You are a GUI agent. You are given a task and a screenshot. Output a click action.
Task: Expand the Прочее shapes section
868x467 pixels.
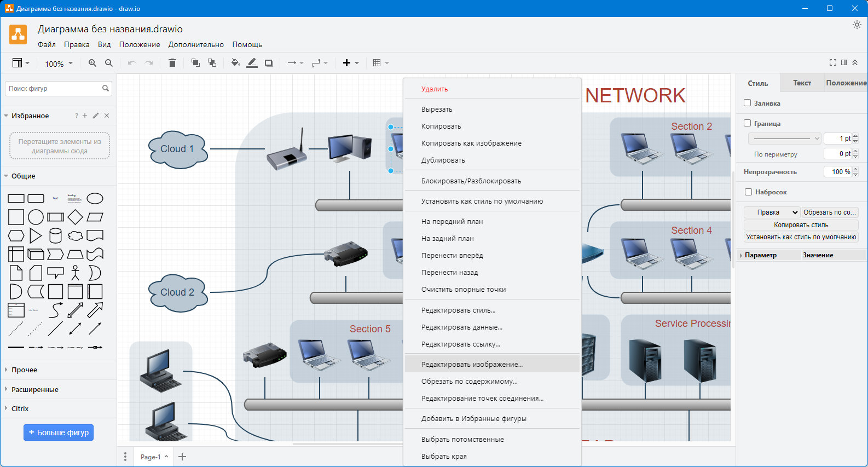point(25,370)
